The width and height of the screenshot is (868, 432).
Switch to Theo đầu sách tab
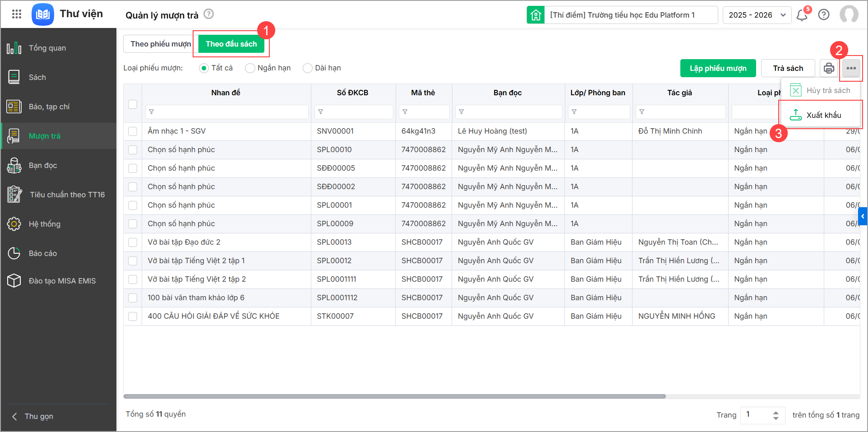(231, 44)
